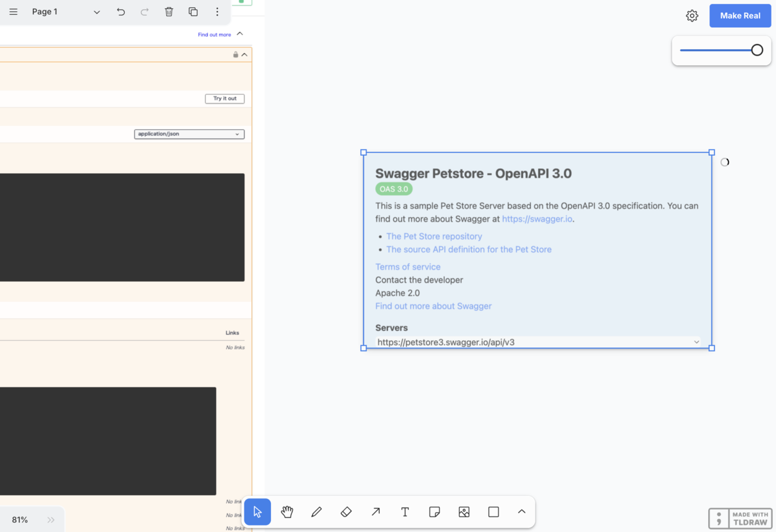
Task: Open The Pet Store repository link
Action: click(434, 237)
